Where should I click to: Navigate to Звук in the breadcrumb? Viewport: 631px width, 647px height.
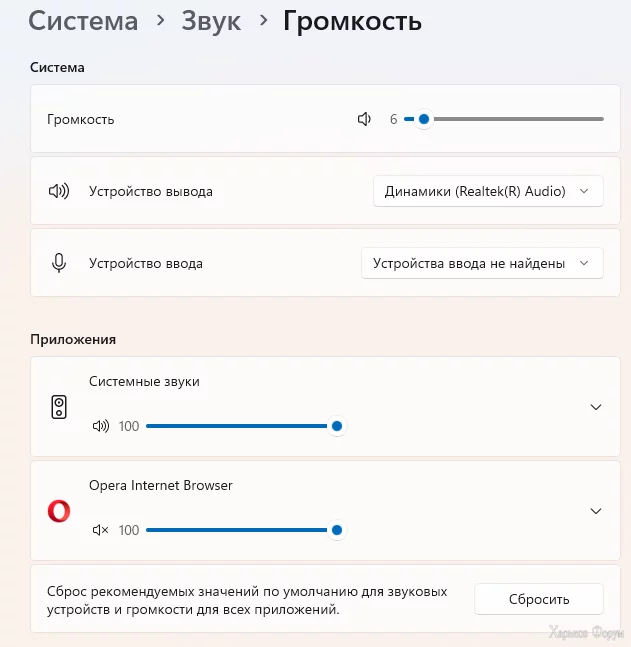point(211,21)
